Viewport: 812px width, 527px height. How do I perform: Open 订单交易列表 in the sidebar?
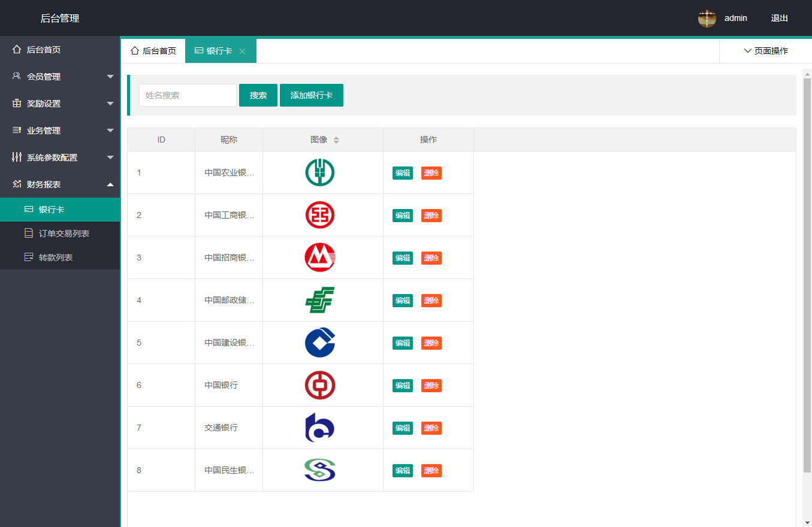tap(64, 234)
